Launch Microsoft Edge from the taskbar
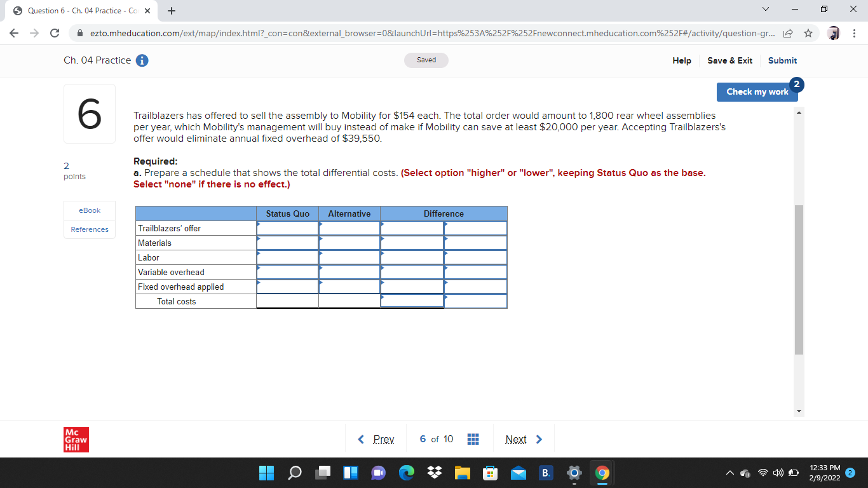 407,473
